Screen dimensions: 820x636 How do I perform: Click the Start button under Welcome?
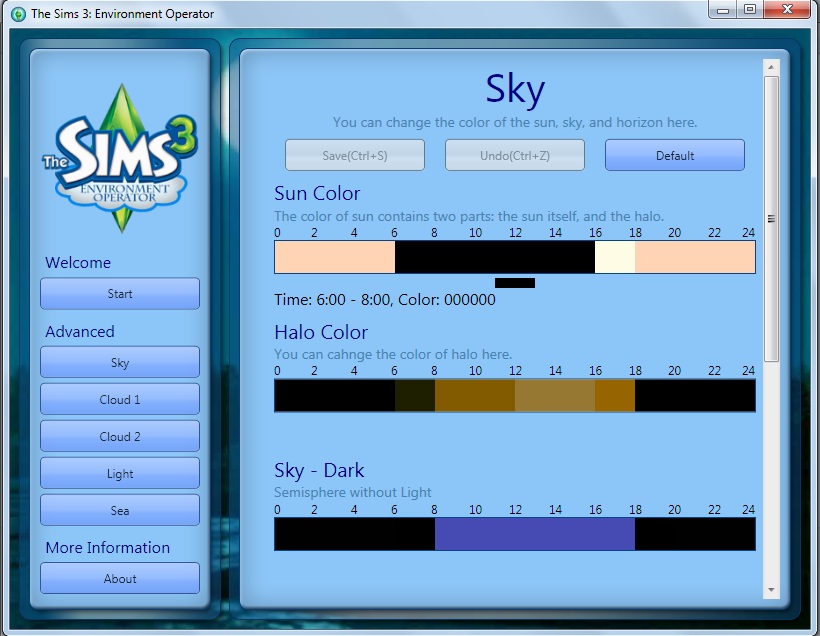120,293
